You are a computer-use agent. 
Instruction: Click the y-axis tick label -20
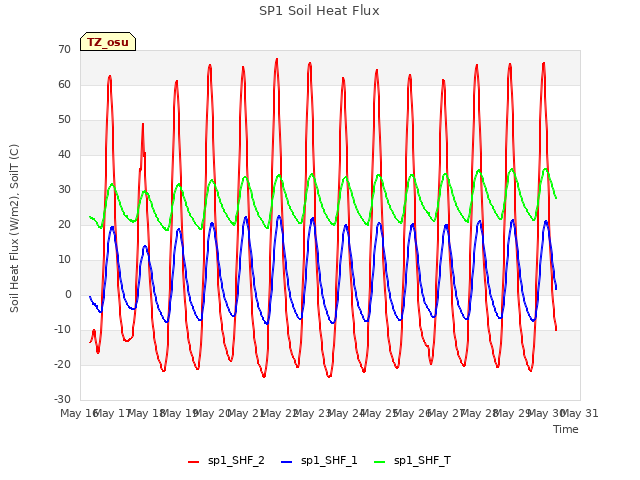[x=63, y=364]
